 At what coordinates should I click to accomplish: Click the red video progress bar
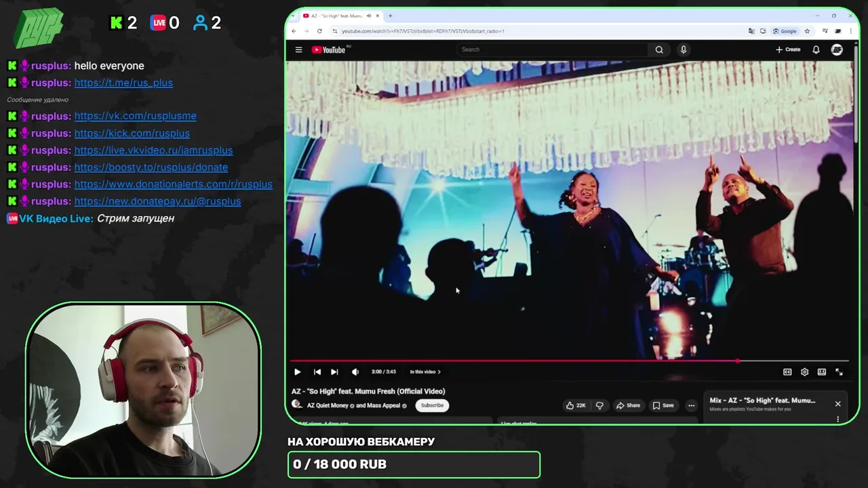[x=514, y=361]
